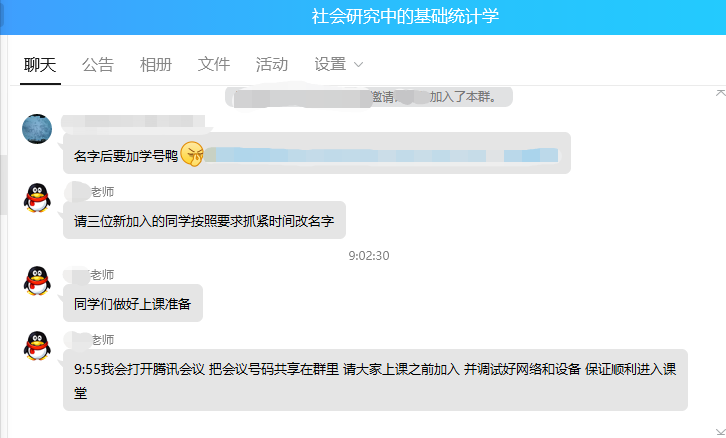726x438 pixels.
Task: Click the chevron arrow beside 设置
Action: coord(358,65)
